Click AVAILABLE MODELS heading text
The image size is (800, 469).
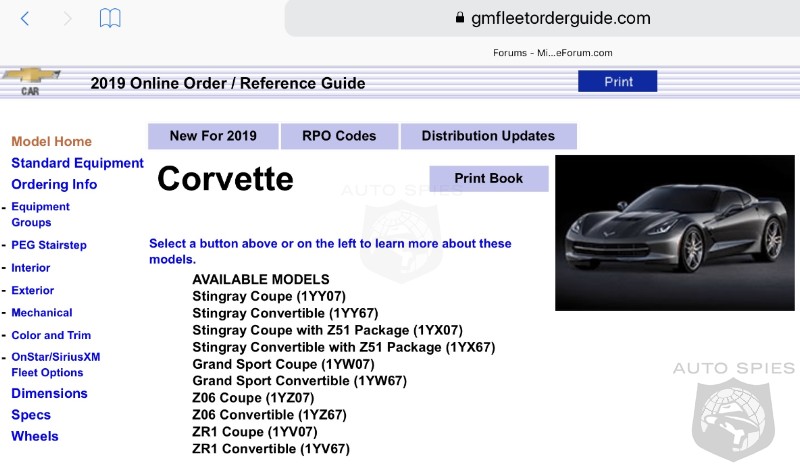(261, 279)
